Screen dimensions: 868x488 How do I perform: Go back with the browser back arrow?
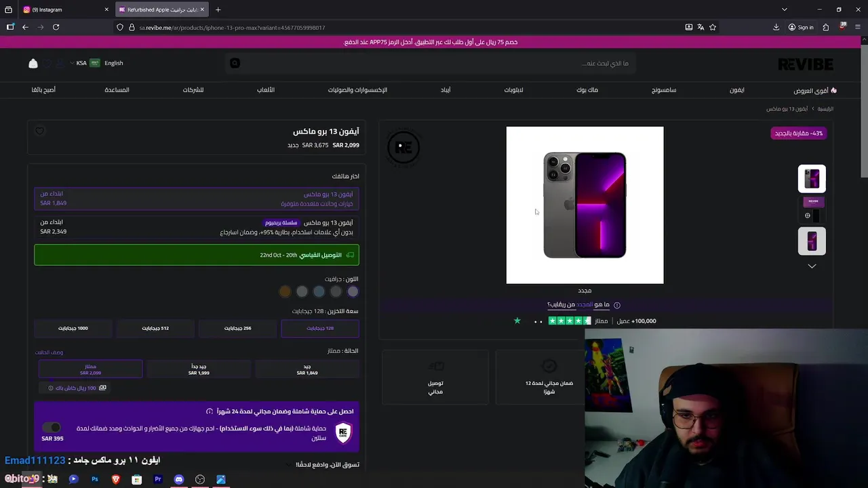(x=25, y=27)
